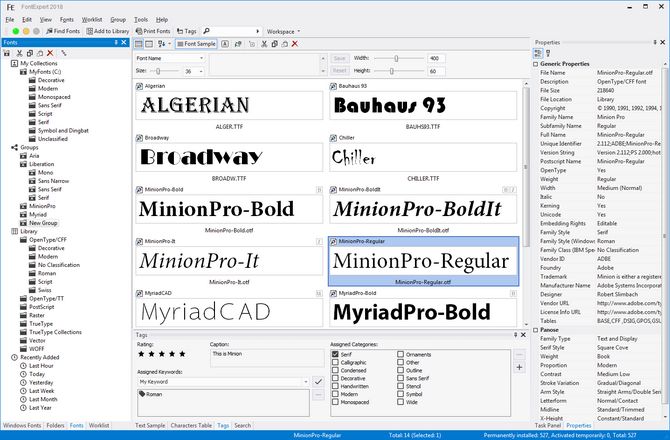Click Properties panel categorized view icon
The image size is (670, 440).
pyautogui.click(x=538, y=53)
